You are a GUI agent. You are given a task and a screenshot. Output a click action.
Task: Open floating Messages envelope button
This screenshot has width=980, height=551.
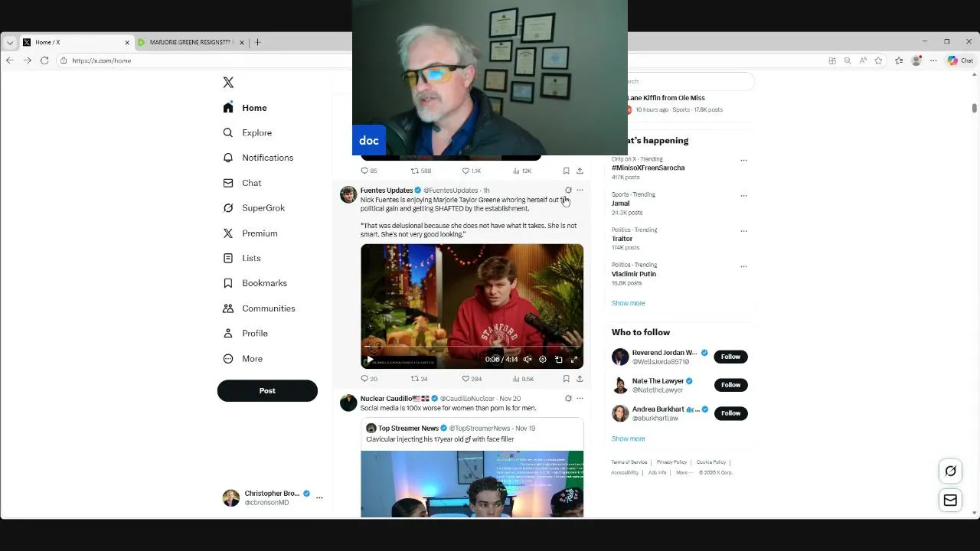[x=950, y=500]
